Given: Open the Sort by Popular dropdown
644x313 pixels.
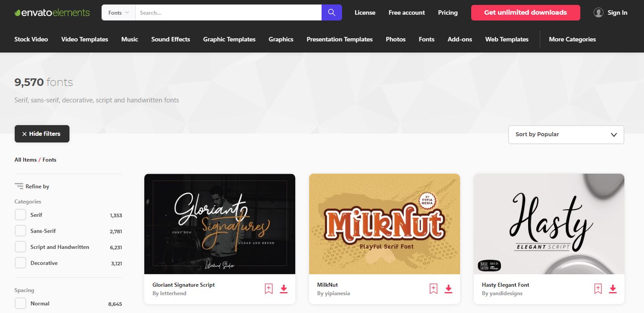Looking at the screenshot, I should coord(566,134).
